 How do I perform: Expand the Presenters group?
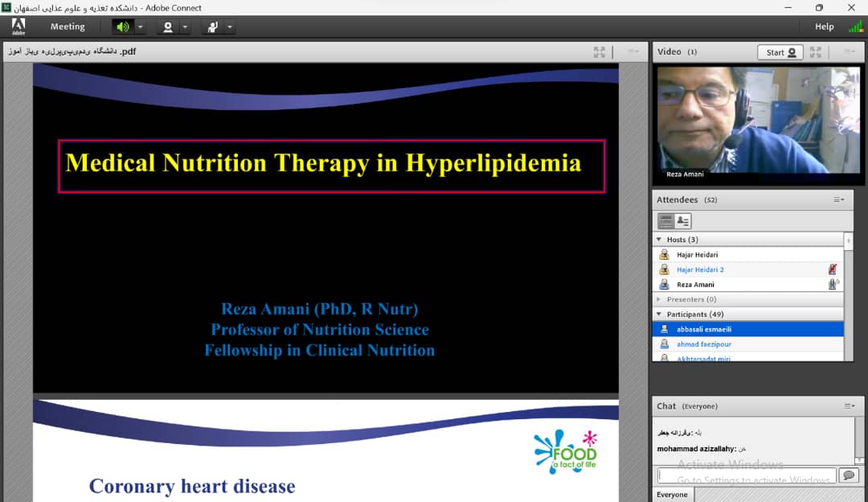point(660,299)
